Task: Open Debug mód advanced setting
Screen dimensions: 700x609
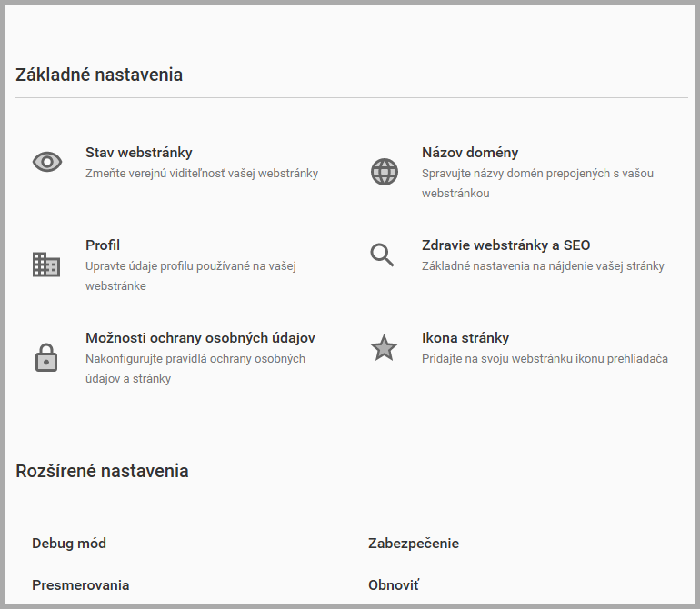Action: pos(69,544)
